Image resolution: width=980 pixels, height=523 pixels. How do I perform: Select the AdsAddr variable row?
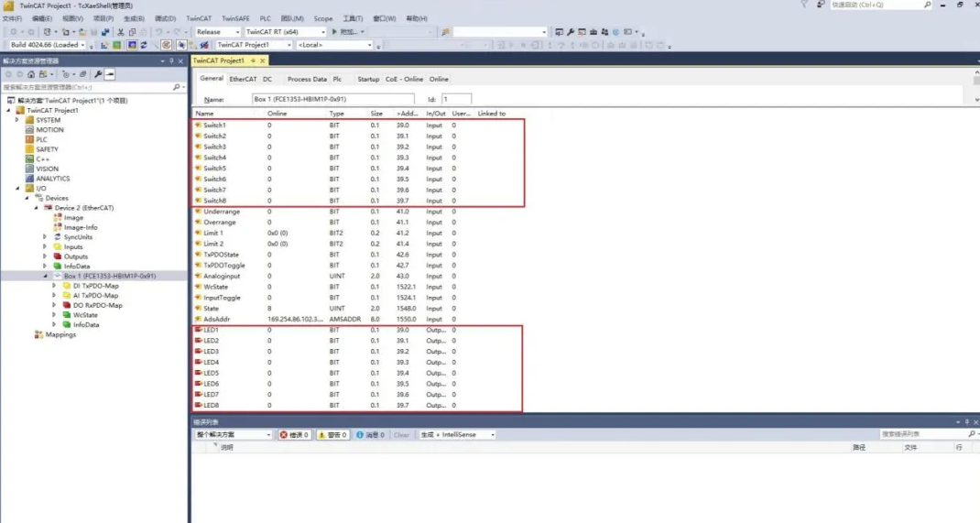358,320
